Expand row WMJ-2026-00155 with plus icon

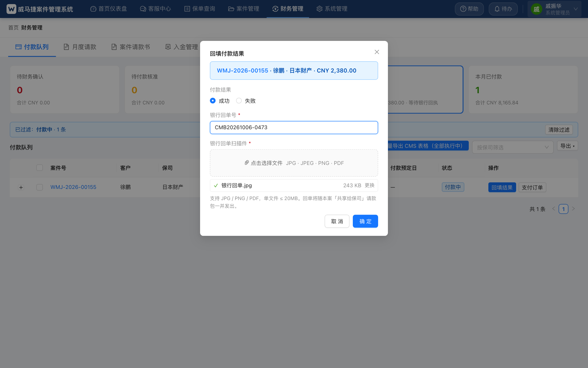(x=21, y=187)
